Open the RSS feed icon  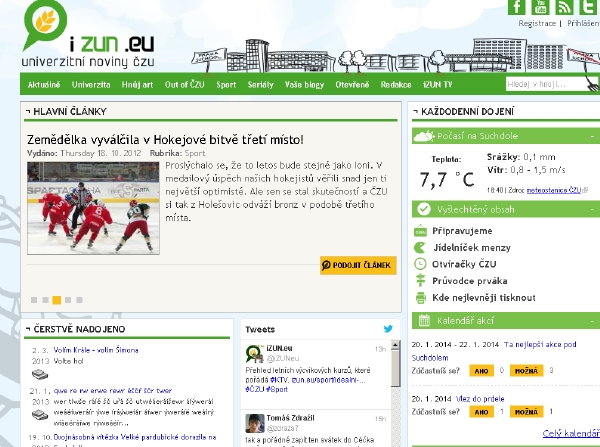pos(564,7)
